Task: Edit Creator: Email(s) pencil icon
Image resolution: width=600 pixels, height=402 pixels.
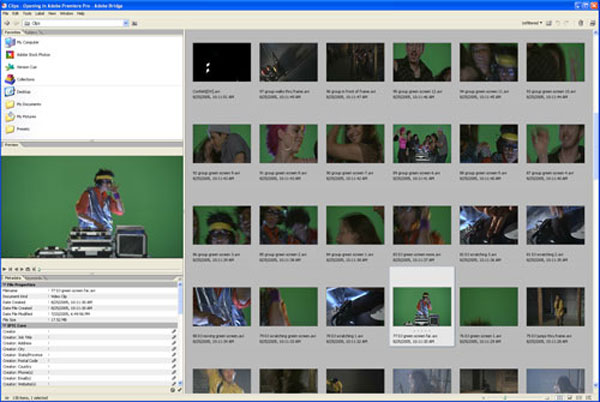Action: tap(174, 378)
